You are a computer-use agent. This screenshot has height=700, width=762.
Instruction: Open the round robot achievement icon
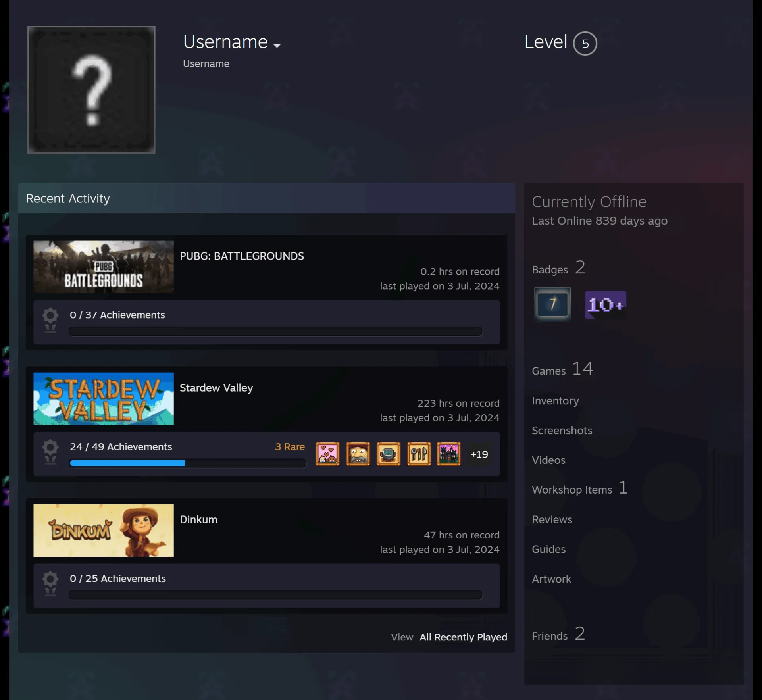point(388,454)
